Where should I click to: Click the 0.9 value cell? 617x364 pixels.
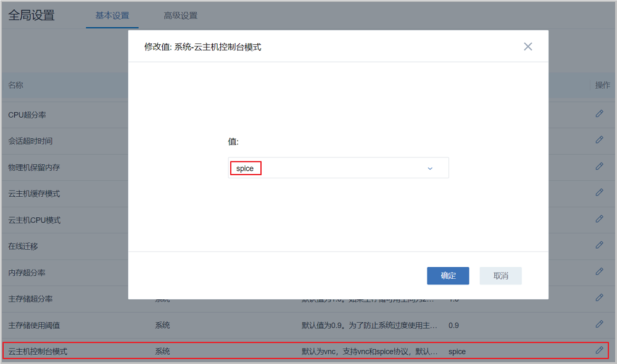tap(453, 325)
